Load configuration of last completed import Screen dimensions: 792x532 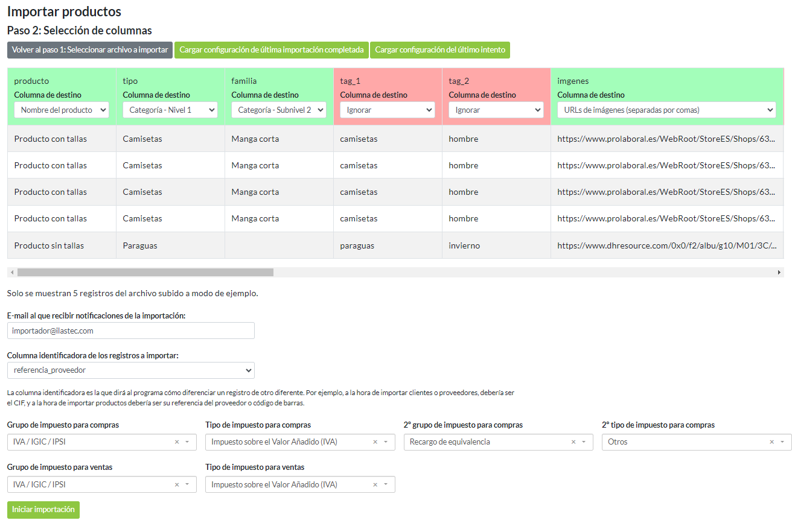[x=272, y=50]
